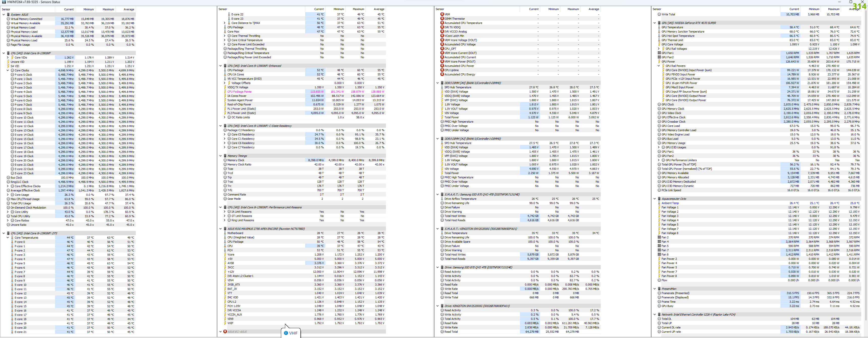
Task: Click Sensor column header above System: ASUS
Action: (x=28, y=9)
